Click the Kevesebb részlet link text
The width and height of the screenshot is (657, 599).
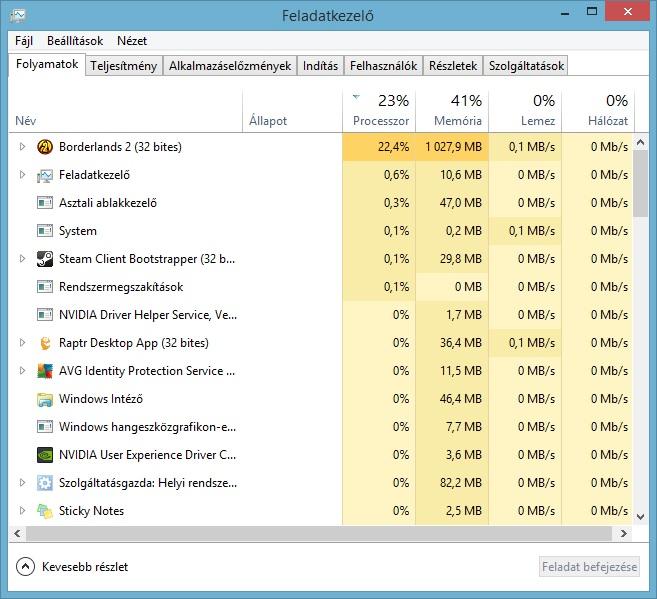coord(85,567)
